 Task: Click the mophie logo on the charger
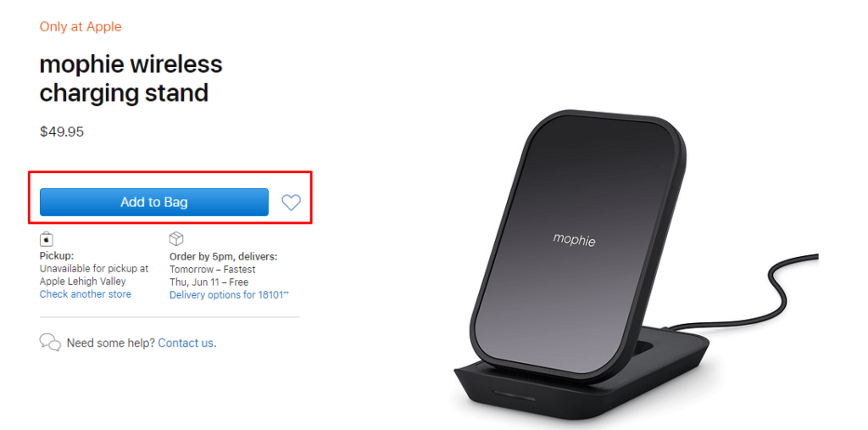tap(575, 239)
